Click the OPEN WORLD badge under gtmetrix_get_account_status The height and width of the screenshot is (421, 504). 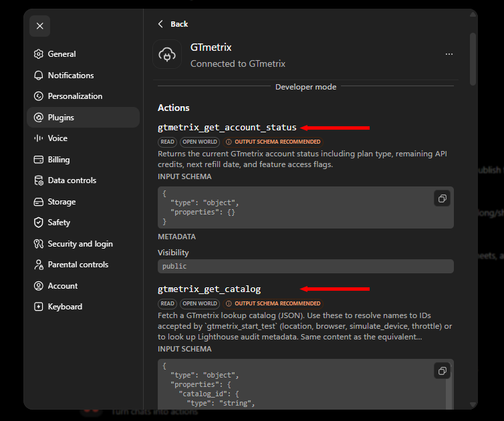coord(200,142)
